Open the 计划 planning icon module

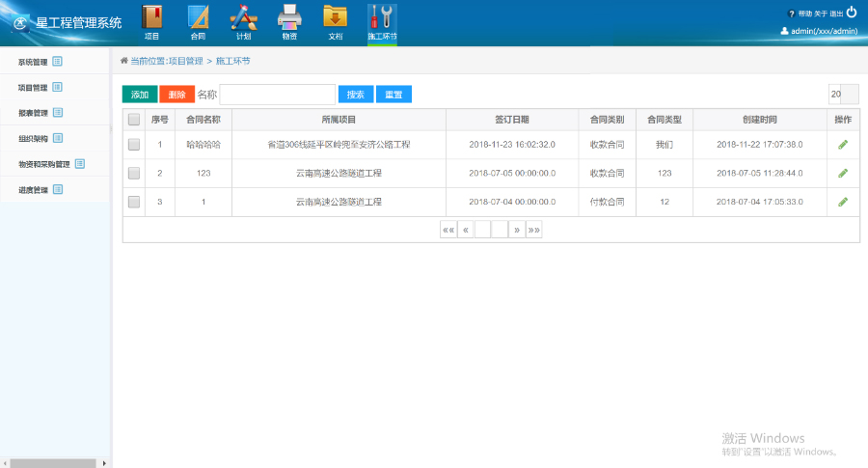pos(243,19)
